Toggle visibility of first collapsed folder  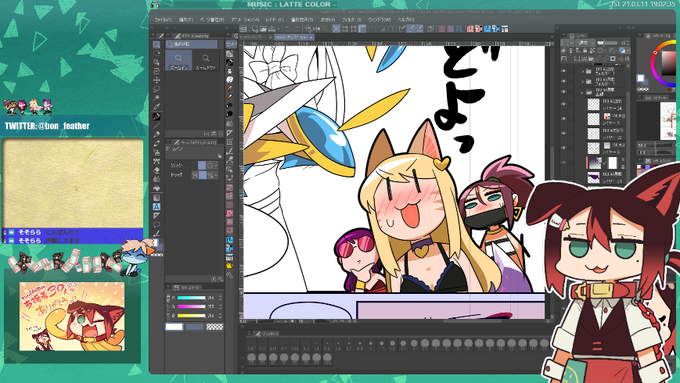tap(564, 70)
